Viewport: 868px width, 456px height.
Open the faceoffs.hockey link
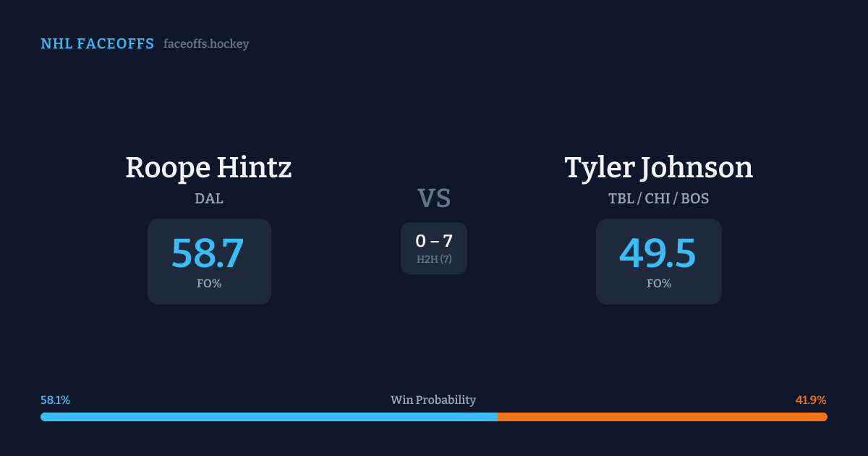click(x=206, y=44)
